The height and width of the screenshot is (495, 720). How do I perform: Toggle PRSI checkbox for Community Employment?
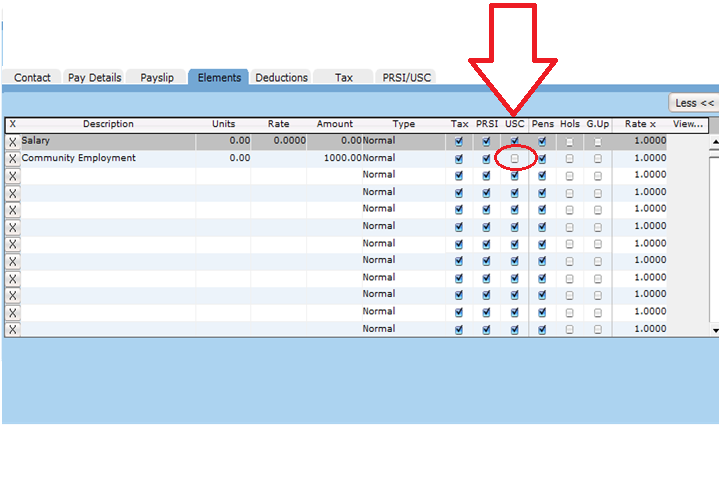(x=487, y=159)
